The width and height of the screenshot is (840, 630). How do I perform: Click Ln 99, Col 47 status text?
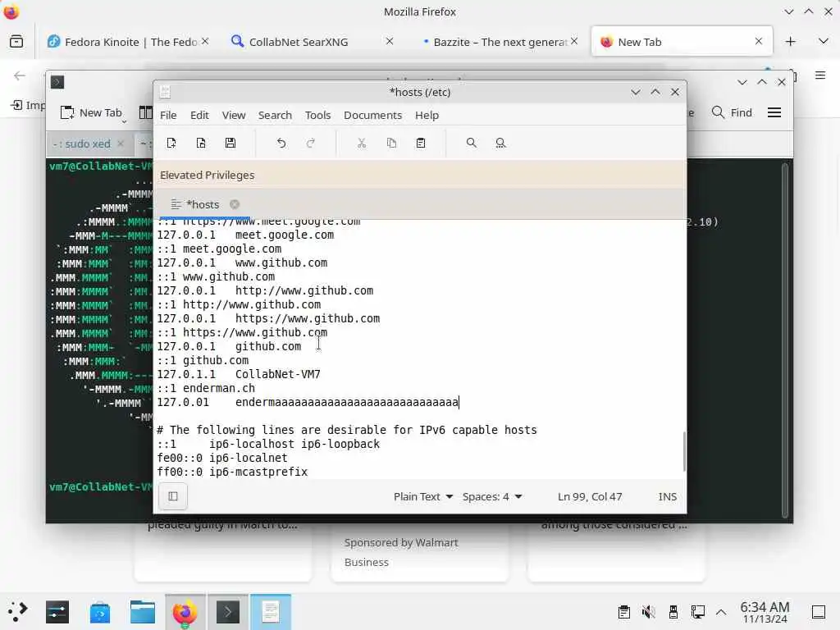pyautogui.click(x=590, y=496)
